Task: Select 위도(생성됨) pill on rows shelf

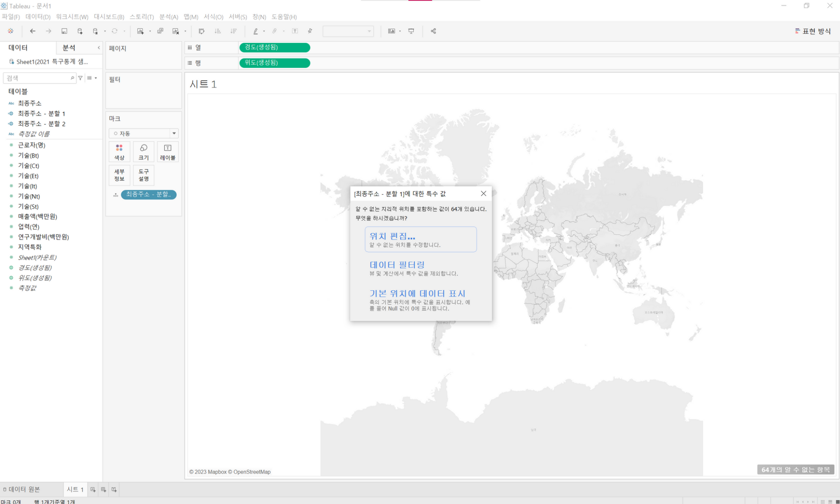Action: click(274, 63)
